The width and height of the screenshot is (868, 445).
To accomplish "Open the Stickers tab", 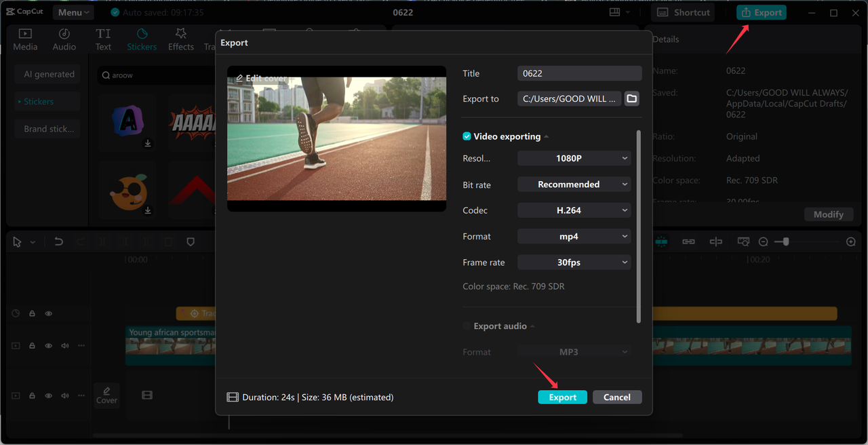I will (x=142, y=39).
